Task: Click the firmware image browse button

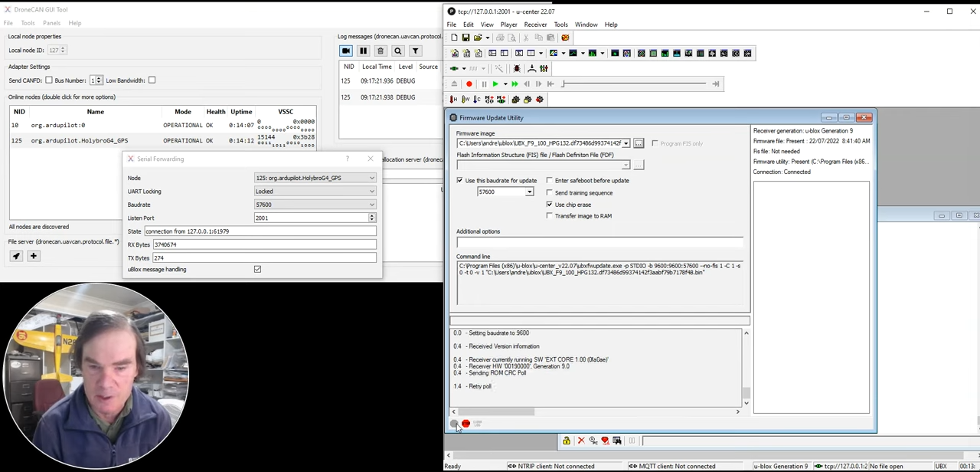Action: click(x=639, y=143)
